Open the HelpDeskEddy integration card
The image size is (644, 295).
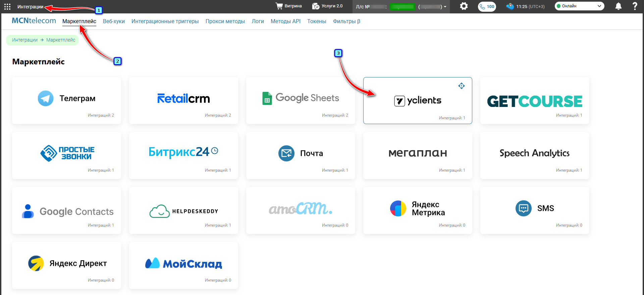click(x=183, y=211)
